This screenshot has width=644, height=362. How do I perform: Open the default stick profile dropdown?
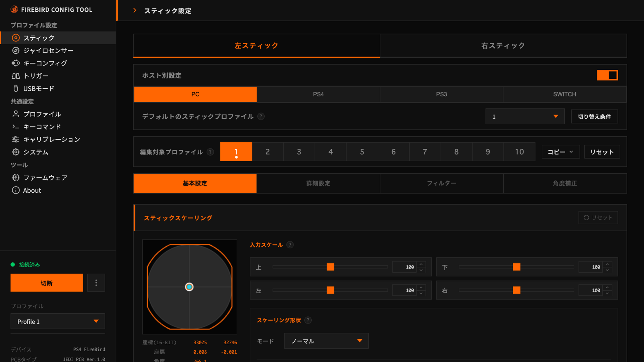(525, 117)
